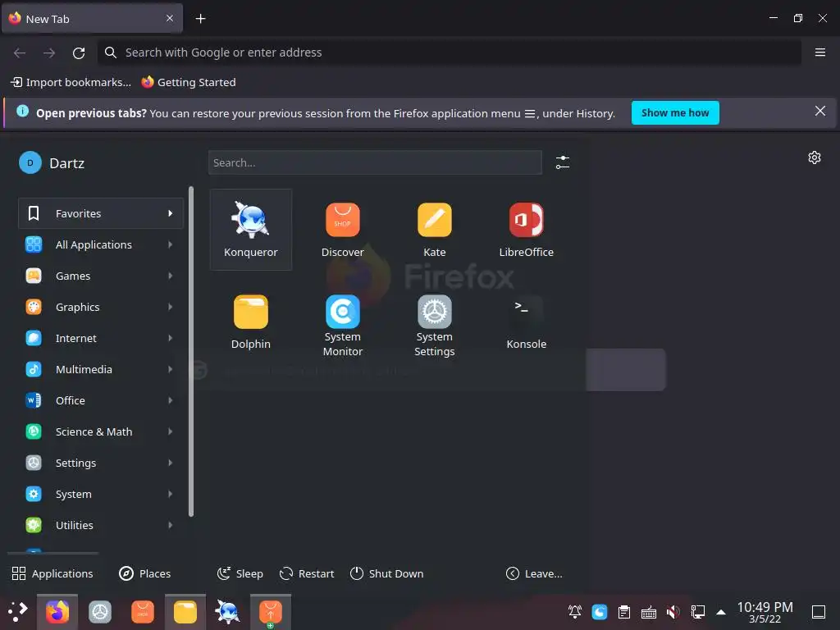Open Firefox hamburger application menu

819,52
